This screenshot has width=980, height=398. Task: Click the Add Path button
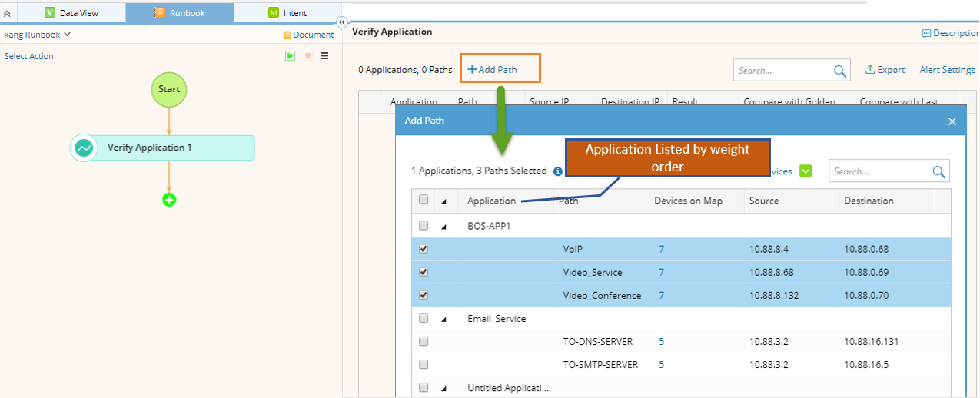coord(493,70)
